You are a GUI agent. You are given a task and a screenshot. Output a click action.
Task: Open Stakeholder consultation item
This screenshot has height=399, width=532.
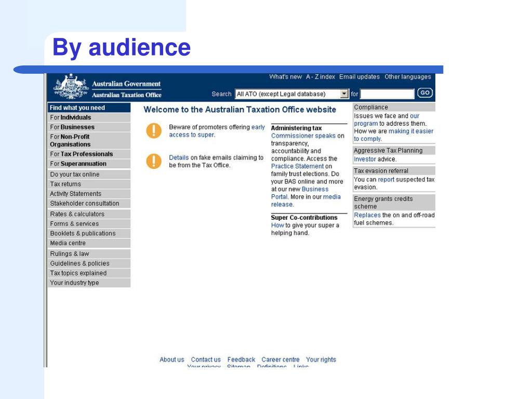(89, 203)
